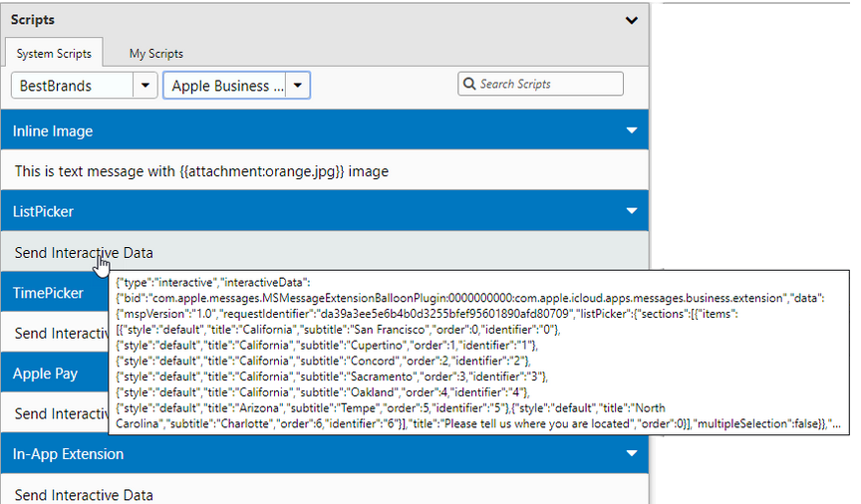The width and height of the screenshot is (861, 504).
Task: Focus the Search Scripts input field
Action: tap(550, 85)
